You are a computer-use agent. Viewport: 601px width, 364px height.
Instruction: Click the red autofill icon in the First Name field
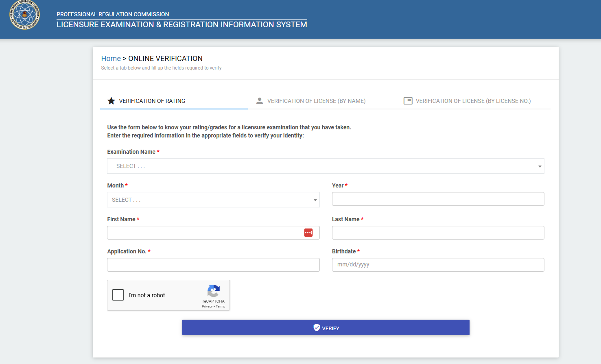coord(308,232)
